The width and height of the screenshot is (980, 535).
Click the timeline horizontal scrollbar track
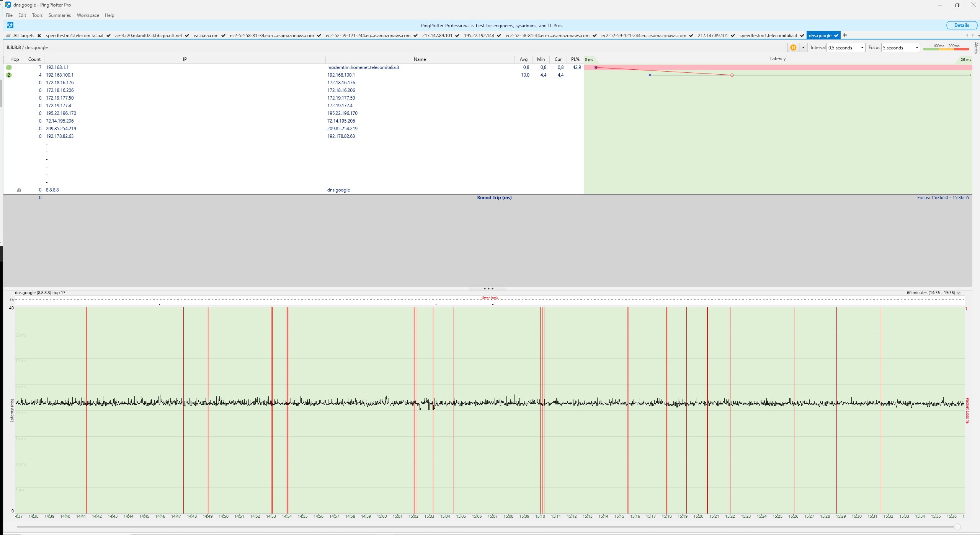[486, 527]
